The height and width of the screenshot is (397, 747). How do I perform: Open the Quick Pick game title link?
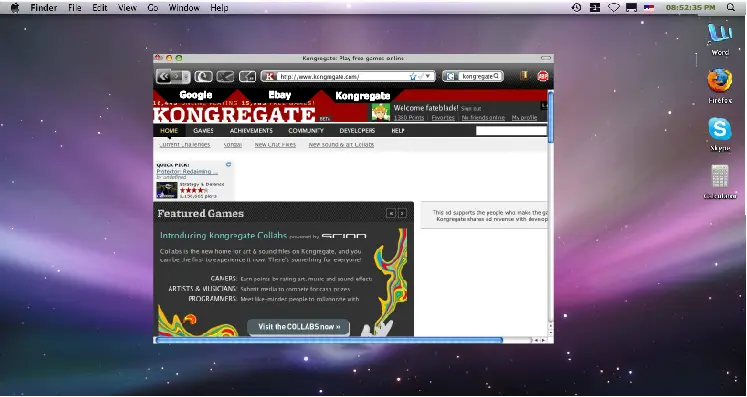tap(187, 172)
